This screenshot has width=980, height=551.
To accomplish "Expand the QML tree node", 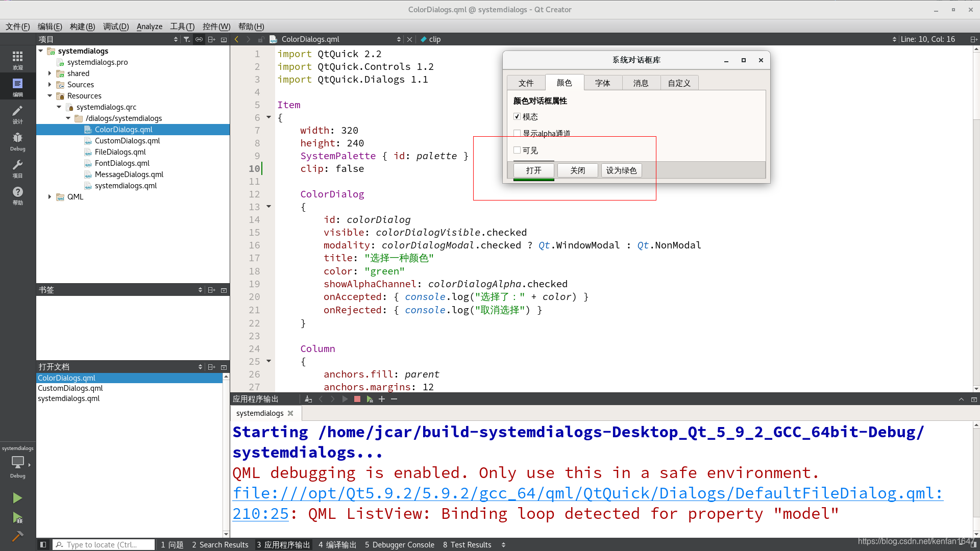I will [50, 197].
